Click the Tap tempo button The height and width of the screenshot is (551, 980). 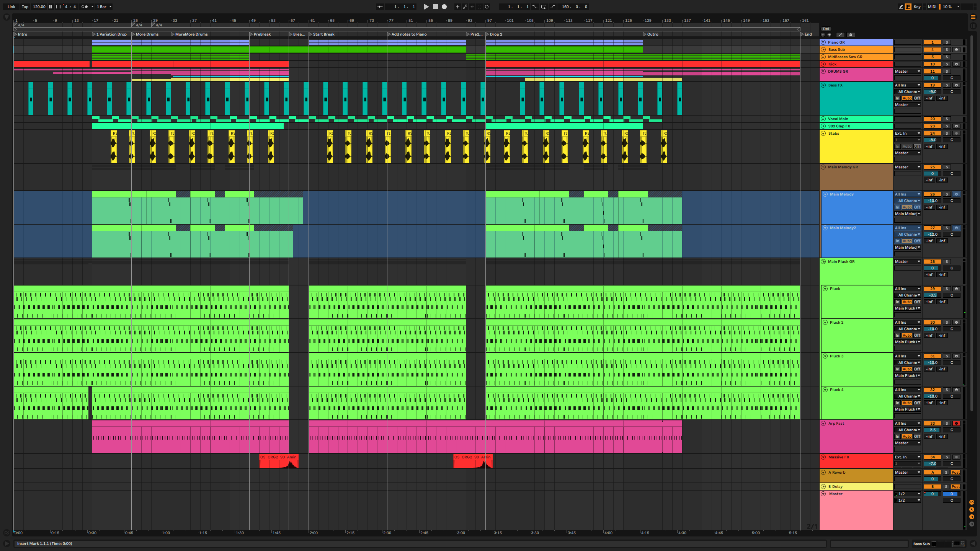click(x=25, y=7)
